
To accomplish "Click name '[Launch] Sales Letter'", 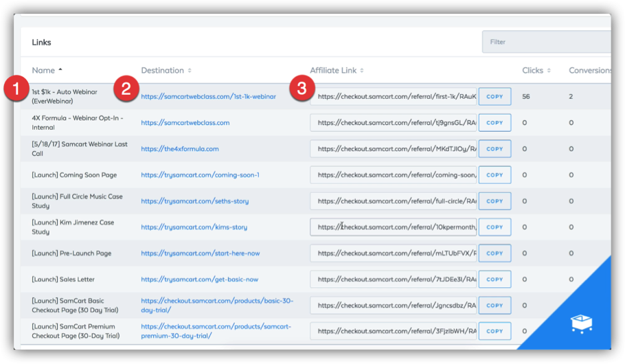I will tap(63, 280).
